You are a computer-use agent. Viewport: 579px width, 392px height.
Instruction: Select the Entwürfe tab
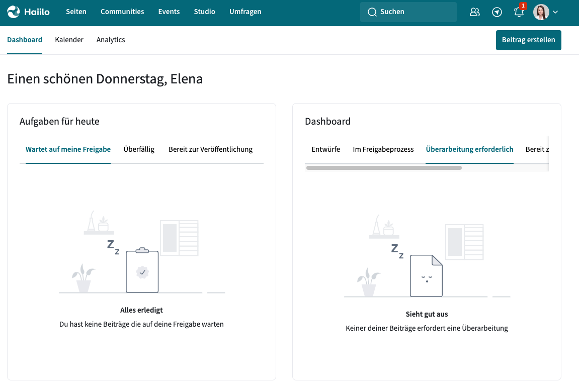(x=325, y=149)
